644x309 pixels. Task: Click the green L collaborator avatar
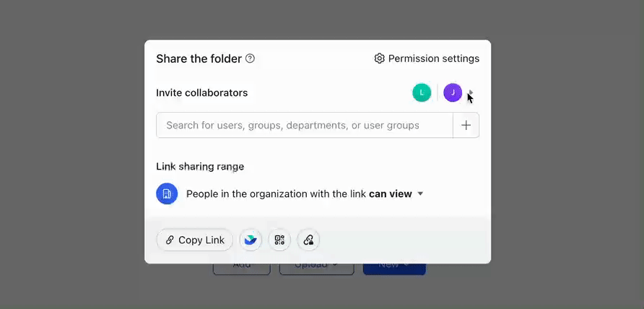pyautogui.click(x=422, y=92)
